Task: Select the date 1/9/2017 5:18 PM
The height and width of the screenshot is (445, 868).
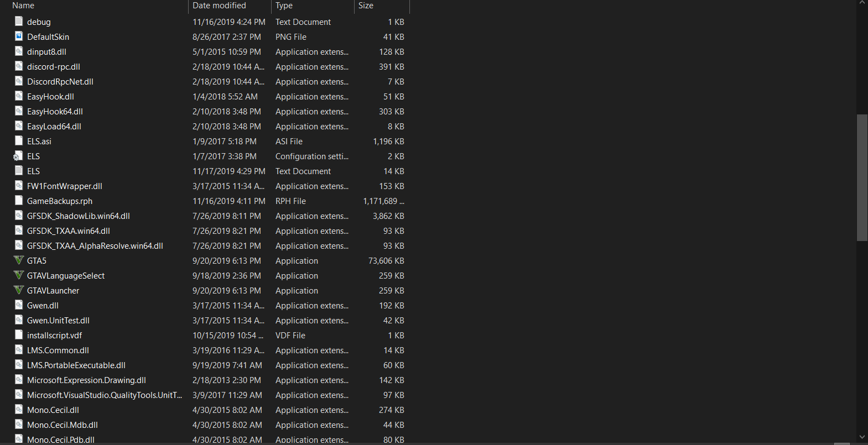Action: pos(225,142)
